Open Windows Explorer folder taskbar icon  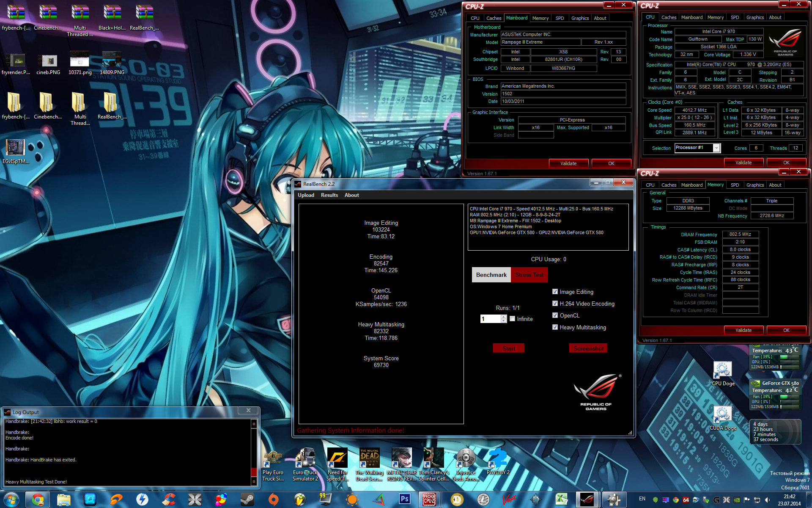pos(63,500)
